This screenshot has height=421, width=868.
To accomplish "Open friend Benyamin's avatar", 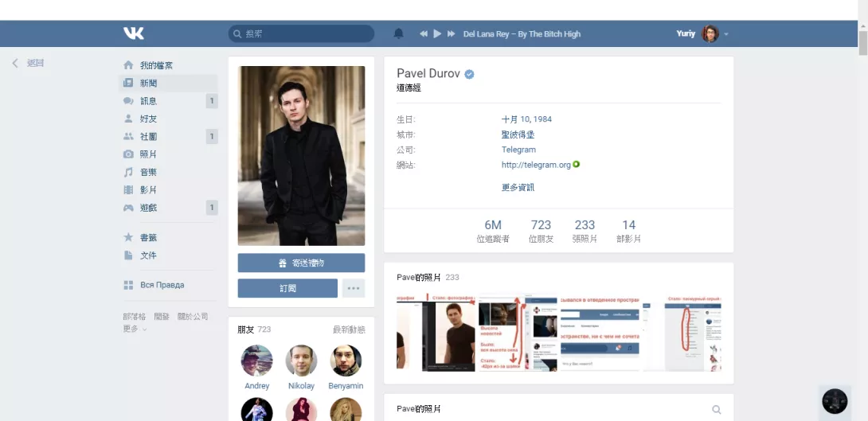I will point(346,361).
